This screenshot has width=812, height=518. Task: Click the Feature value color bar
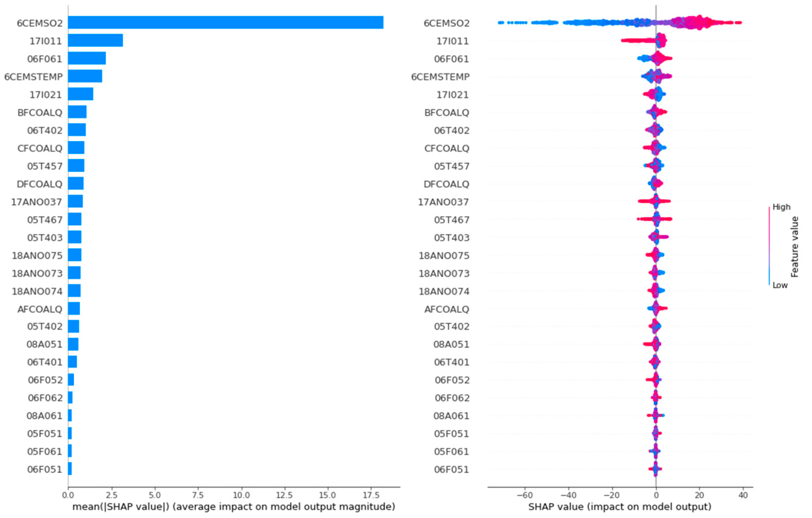769,246
